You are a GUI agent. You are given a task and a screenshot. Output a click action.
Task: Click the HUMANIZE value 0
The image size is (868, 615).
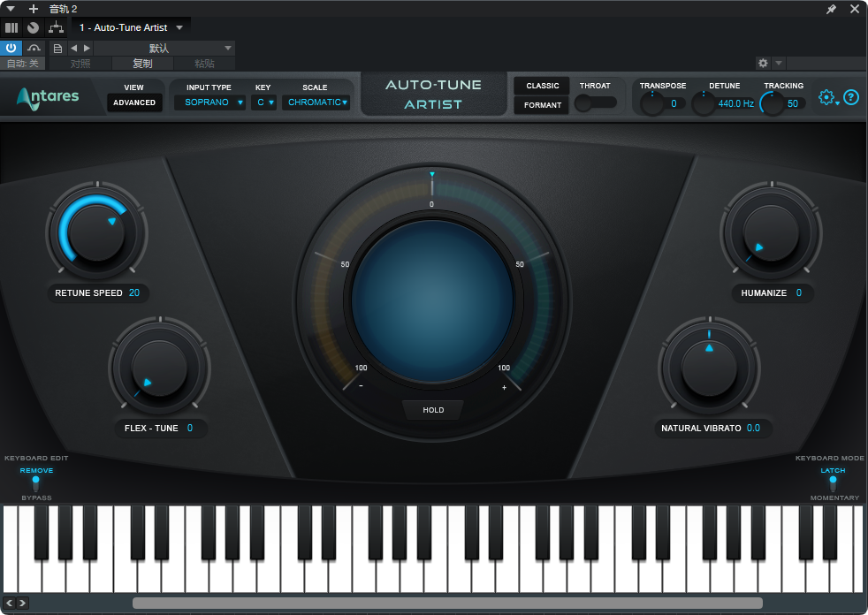point(799,292)
